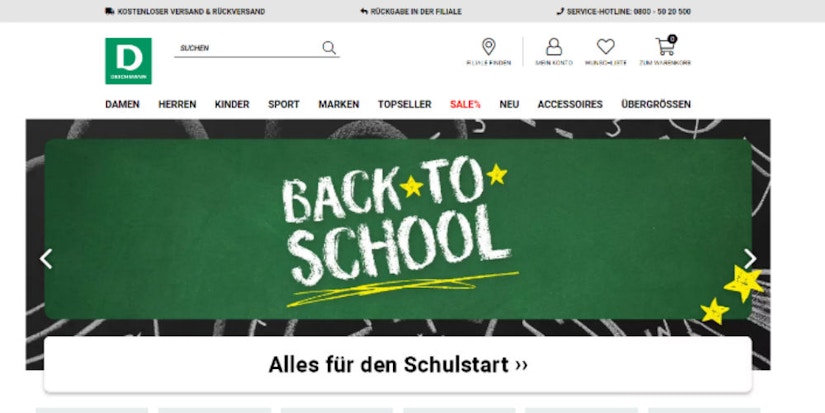Open the Damen menu
This screenshot has height=413, width=825.
[x=122, y=104]
